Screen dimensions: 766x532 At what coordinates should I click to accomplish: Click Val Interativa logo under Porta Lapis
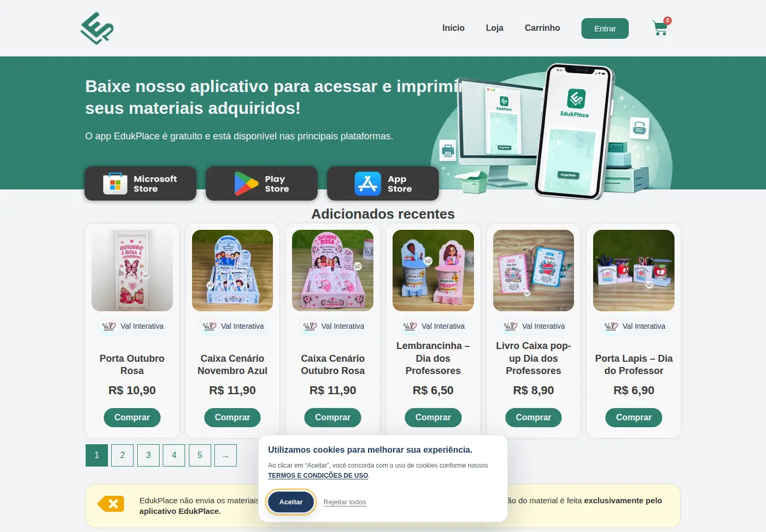point(611,326)
